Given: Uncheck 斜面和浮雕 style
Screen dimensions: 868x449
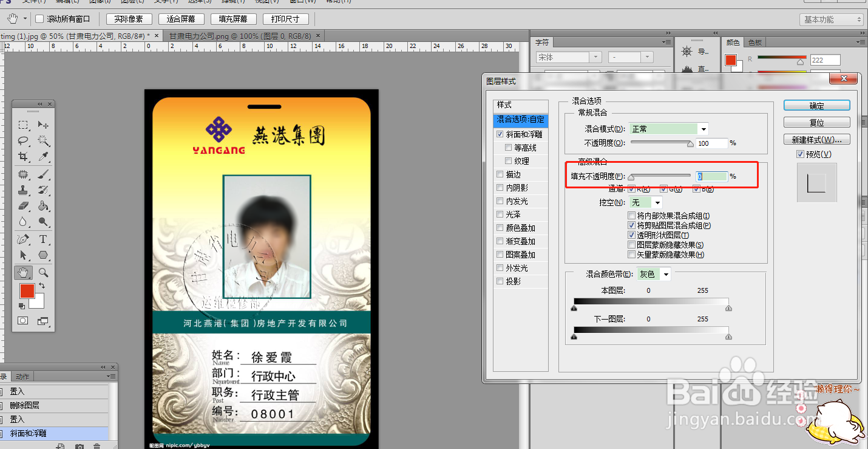Looking at the screenshot, I should point(500,134).
